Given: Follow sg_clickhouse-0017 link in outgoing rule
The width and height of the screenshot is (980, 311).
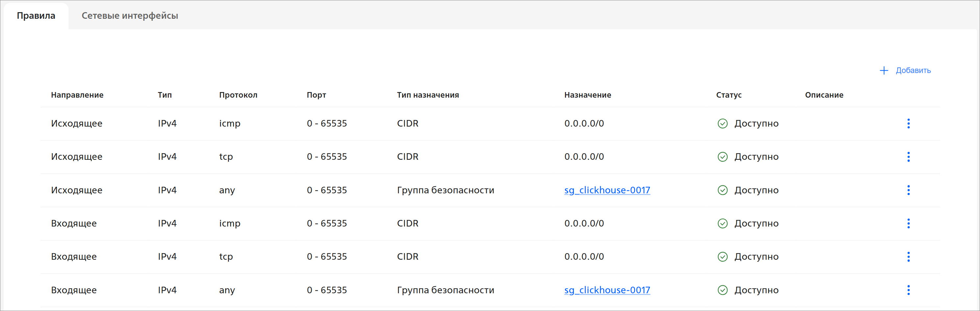Looking at the screenshot, I should pos(607,190).
